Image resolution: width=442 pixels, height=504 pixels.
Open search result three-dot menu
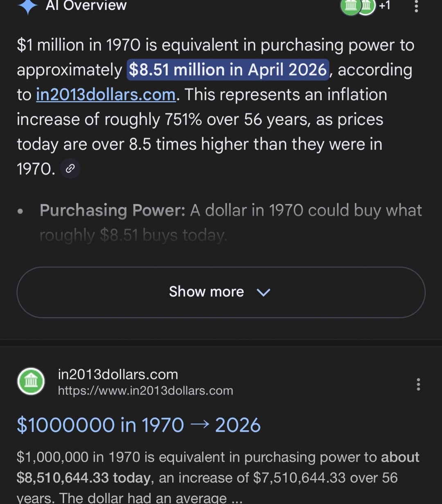(x=418, y=384)
